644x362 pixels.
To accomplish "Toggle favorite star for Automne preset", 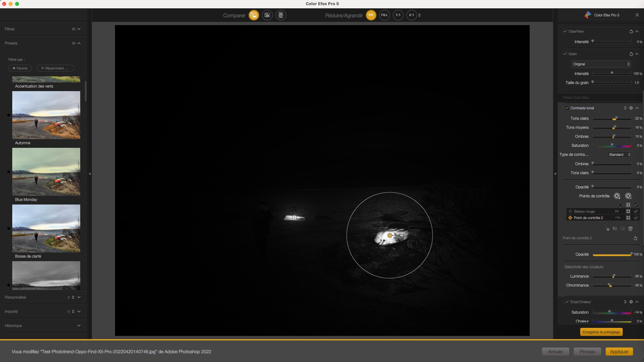I will (x=9, y=115).
